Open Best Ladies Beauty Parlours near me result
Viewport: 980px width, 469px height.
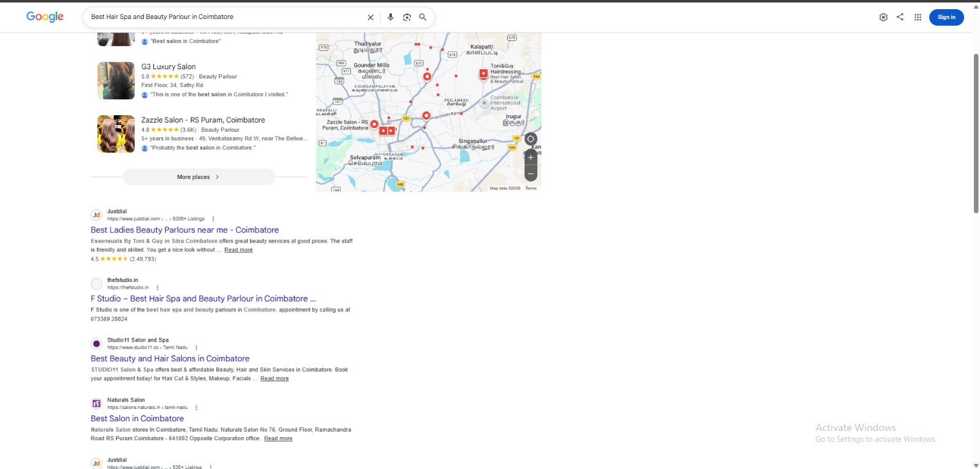click(x=185, y=230)
